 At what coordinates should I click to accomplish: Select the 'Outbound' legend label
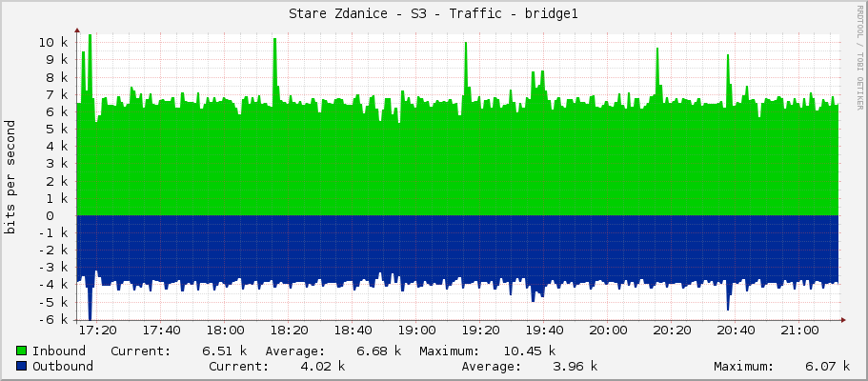pyautogui.click(x=63, y=366)
